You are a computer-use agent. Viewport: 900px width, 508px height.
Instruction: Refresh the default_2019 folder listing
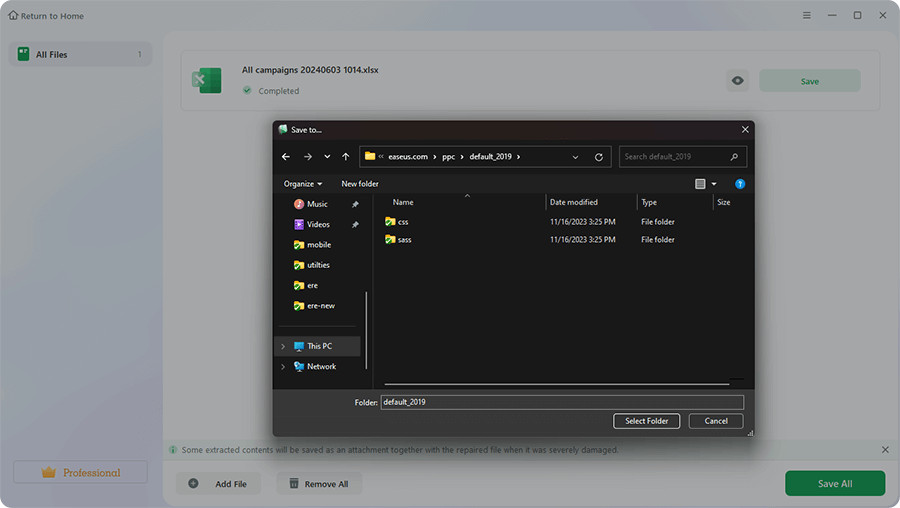[599, 157]
